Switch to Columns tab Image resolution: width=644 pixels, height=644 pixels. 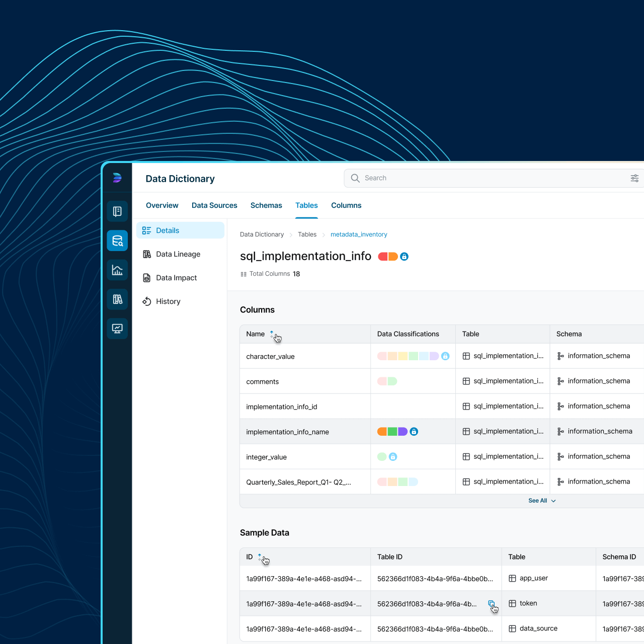tap(346, 205)
